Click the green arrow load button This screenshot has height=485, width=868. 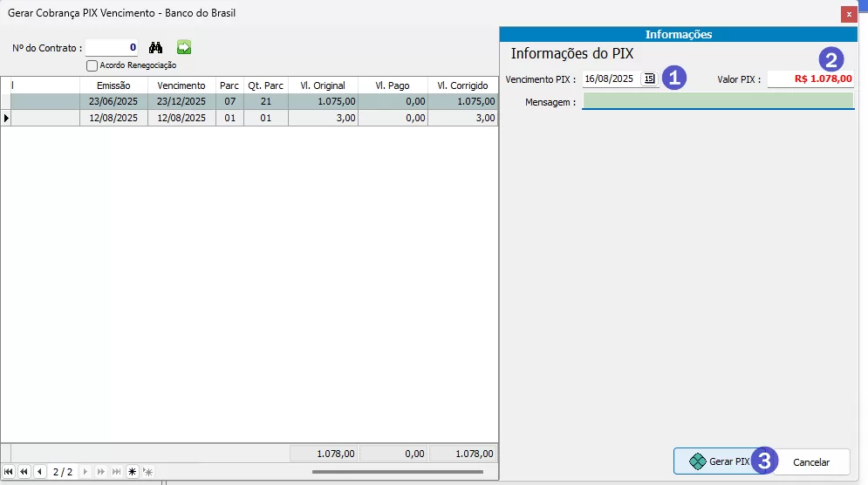184,47
